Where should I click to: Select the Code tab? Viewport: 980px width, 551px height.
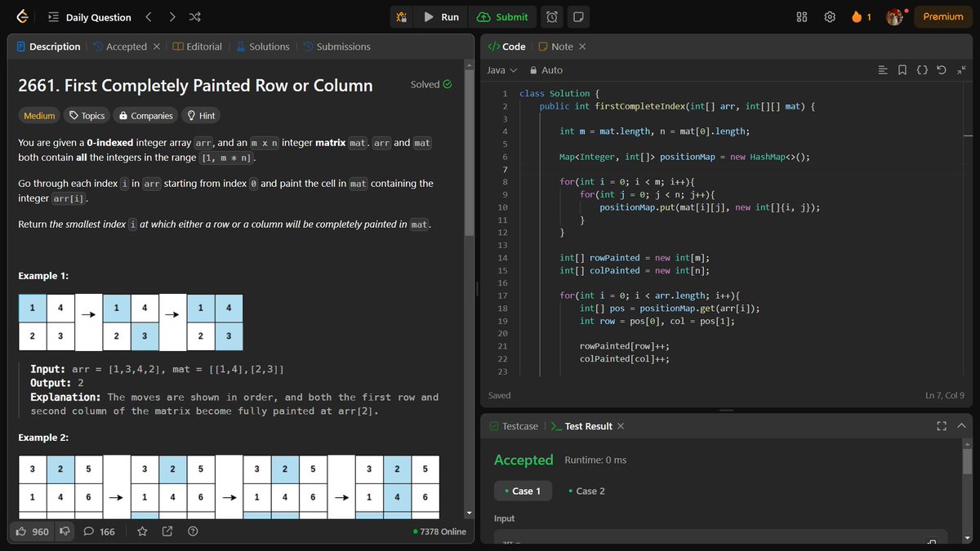[506, 47]
